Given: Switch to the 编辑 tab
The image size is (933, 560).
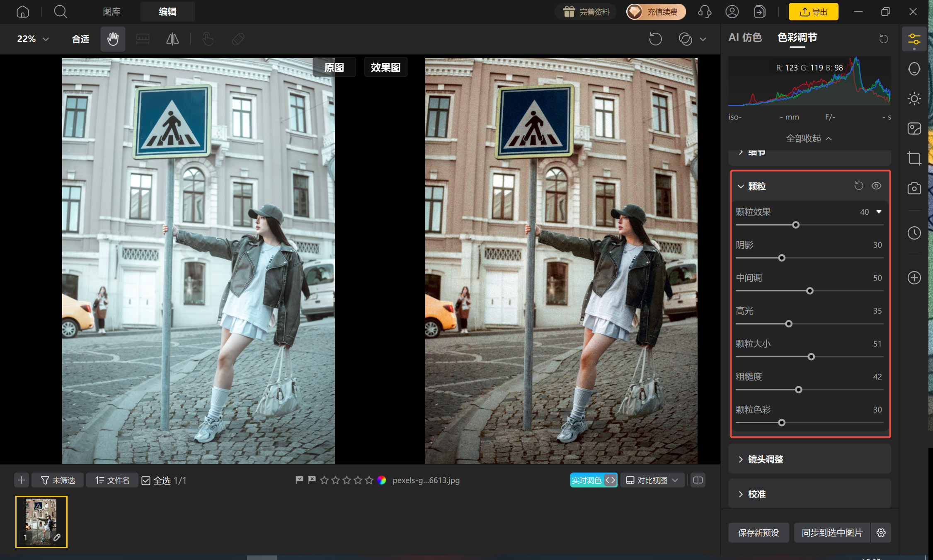Looking at the screenshot, I should 167,12.
